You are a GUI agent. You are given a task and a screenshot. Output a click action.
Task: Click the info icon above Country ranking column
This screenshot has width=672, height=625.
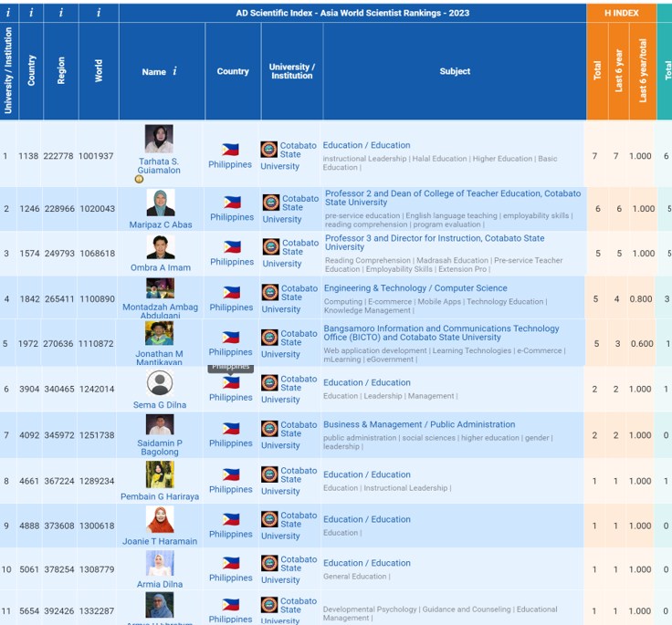tap(31, 13)
